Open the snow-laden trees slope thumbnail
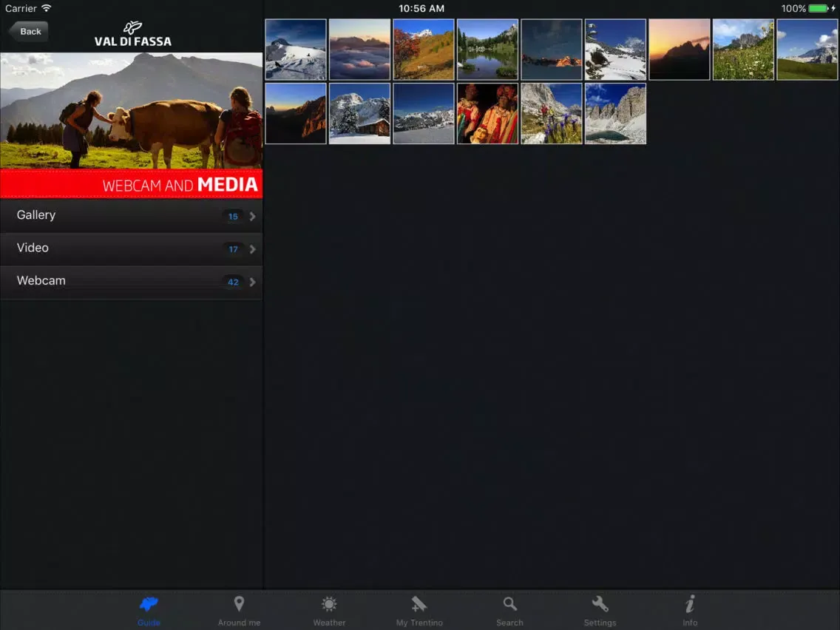Image resolution: width=840 pixels, height=630 pixels. click(x=615, y=50)
